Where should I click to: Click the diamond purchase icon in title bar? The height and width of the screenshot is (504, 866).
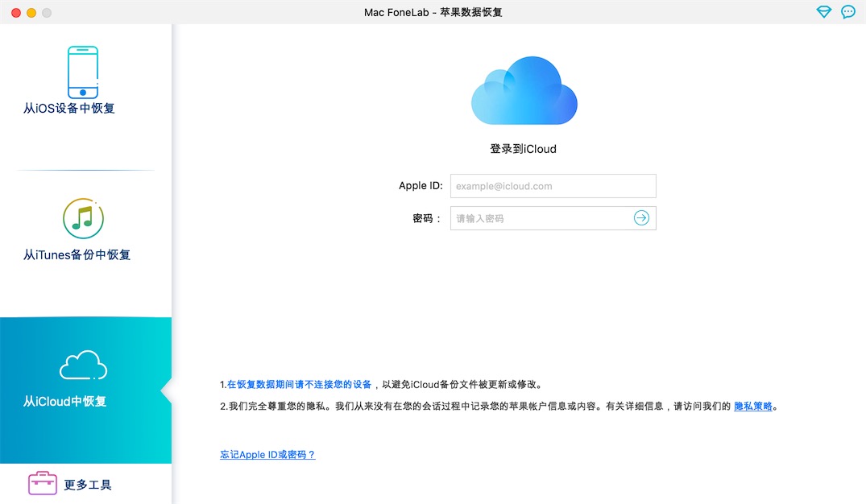pos(823,11)
